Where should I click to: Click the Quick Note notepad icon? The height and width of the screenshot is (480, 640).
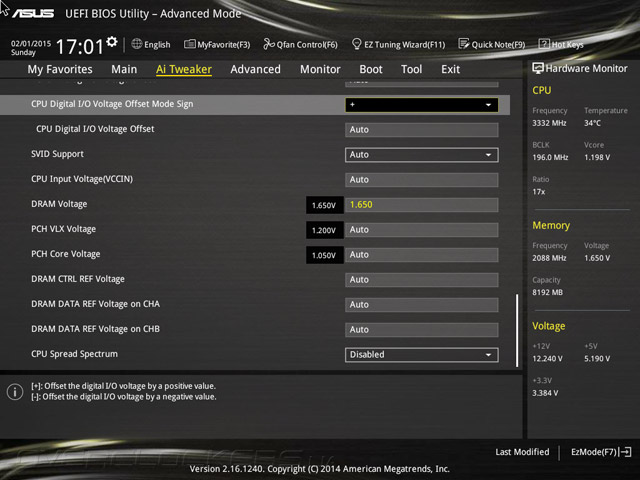click(463, 44)
